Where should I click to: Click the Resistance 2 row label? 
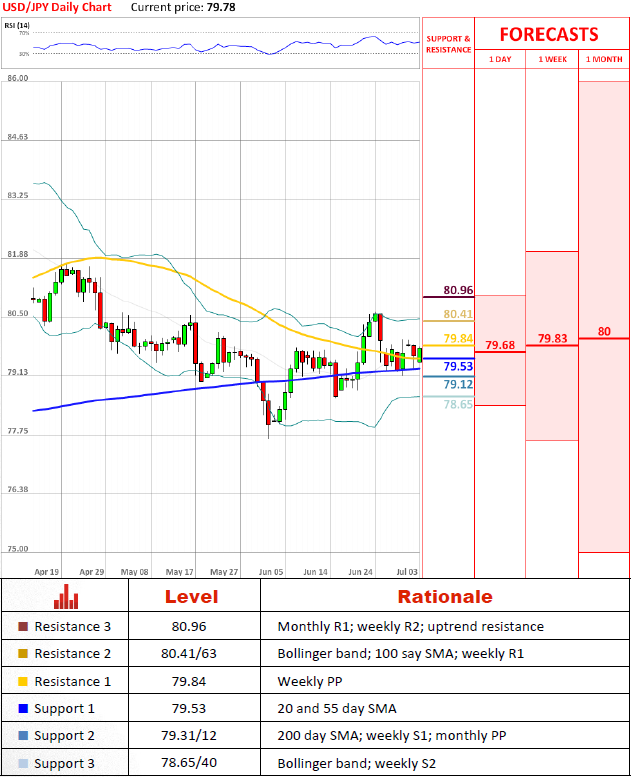click(72, 654)
